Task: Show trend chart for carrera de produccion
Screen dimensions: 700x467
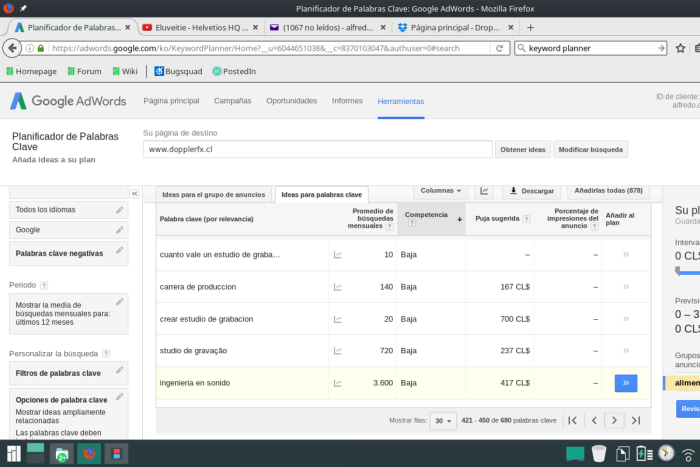Action: [x=338, y=287]
